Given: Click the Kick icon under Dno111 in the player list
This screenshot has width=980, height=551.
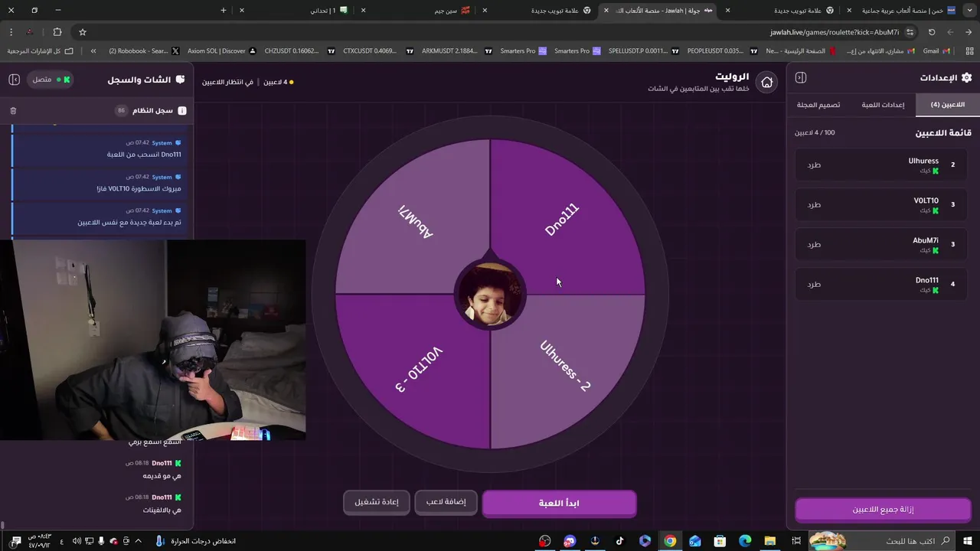Looking at the screenshot, I should click(935, 290).
